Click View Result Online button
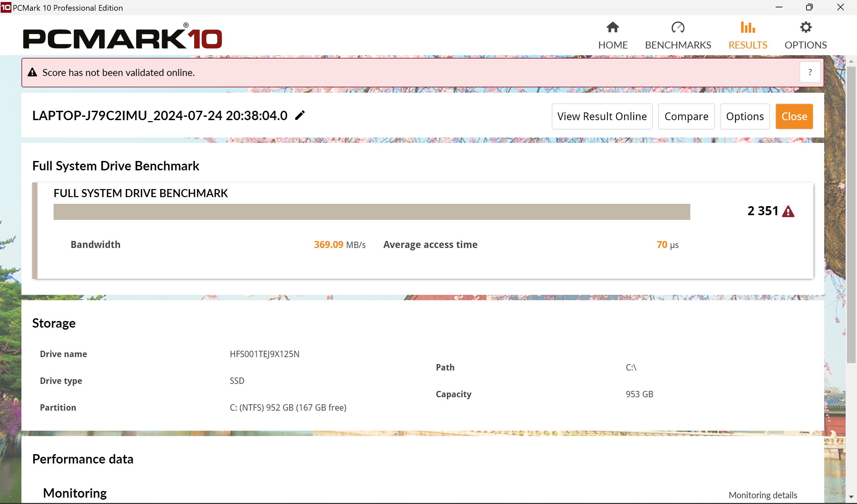857x504 pixels. click(601, 116)
